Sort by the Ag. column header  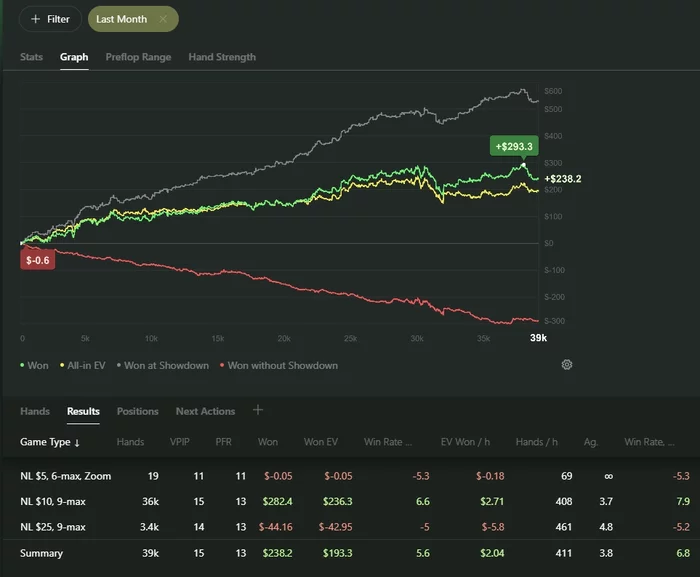point(591,442)
